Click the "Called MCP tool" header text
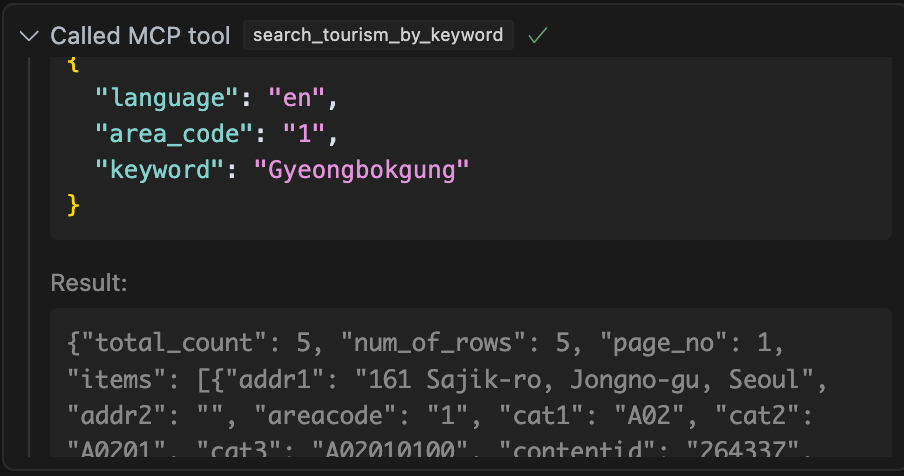904x476 pixels. coord(140,36)
